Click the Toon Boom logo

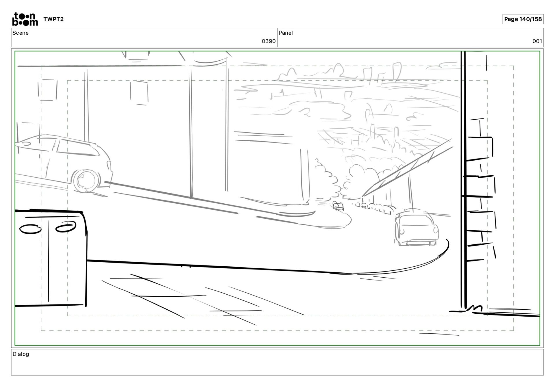(x=25, y=19)
